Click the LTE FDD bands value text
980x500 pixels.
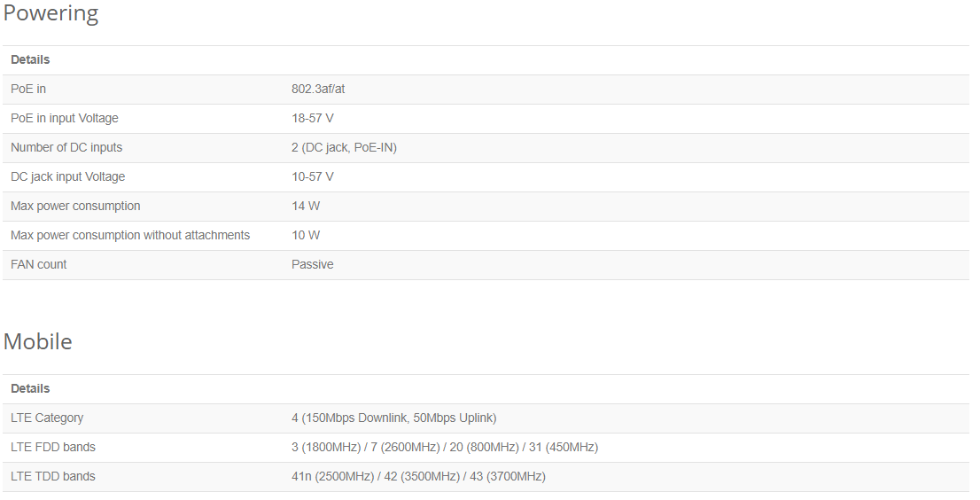click(445, 448)
